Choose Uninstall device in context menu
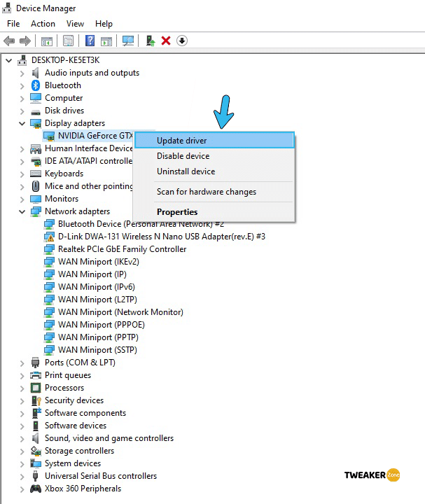 pyautogui.click(x=214, y=171)
